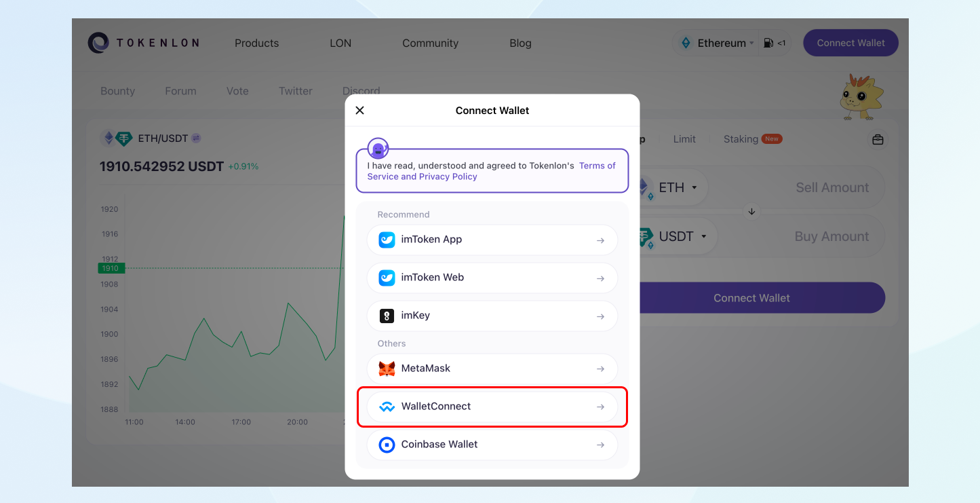Open the Terms of Service link

point(492,171)
